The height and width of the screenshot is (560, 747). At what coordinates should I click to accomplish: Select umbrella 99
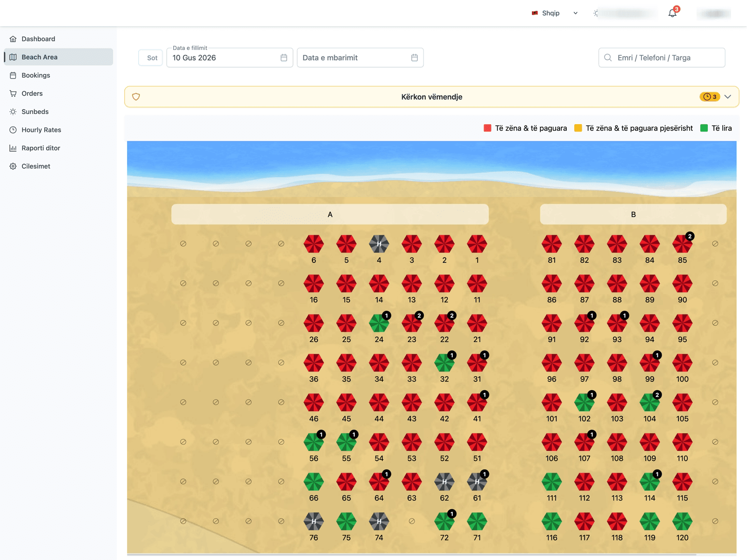[x=650, y=363]
